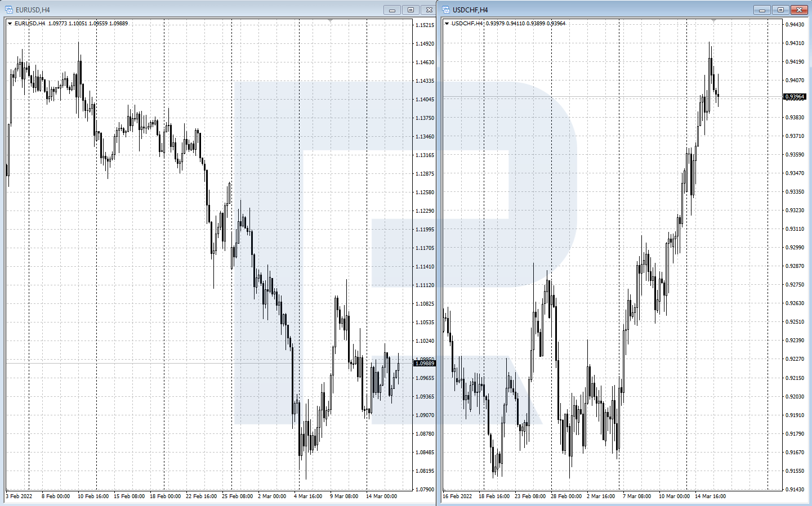
Task: Click price level 1.10535 on EURUSD scale
Action: pos(425,323)
